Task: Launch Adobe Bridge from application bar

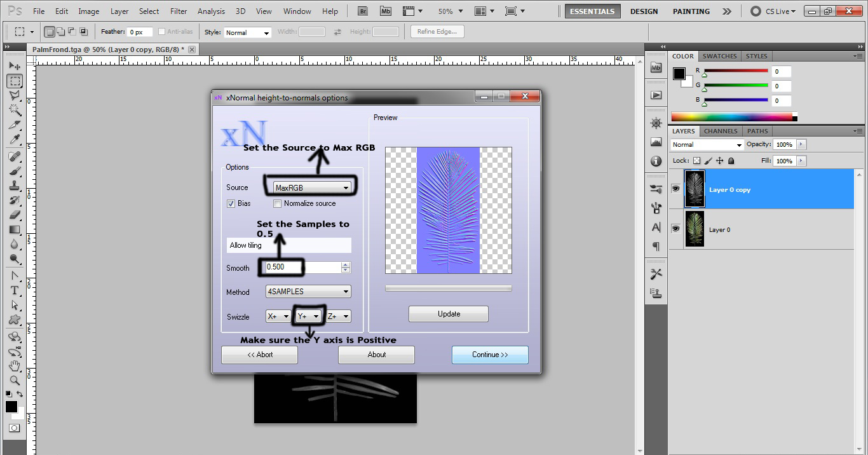Action: (x=363, y=11)
